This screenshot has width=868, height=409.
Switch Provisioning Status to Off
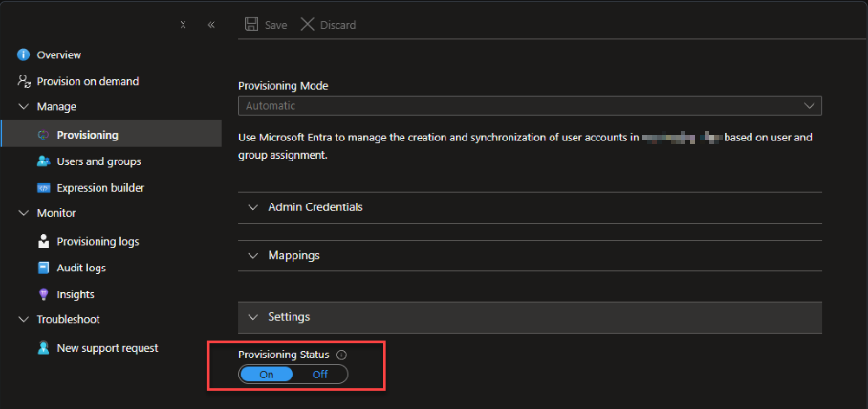pos(320,375)
